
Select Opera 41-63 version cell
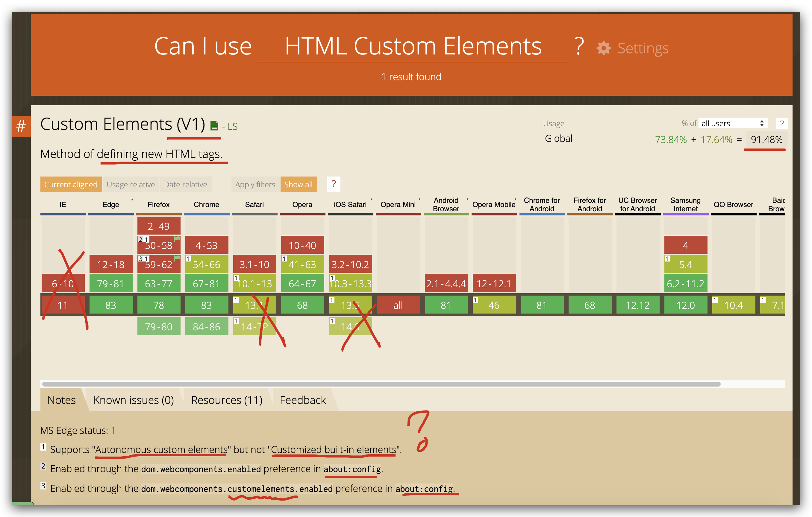pos(302,264)
